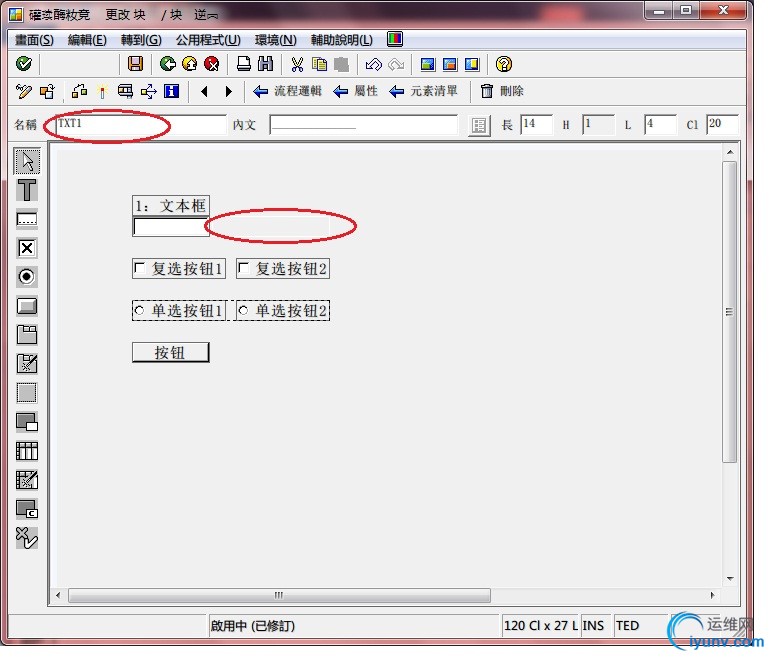Click the 按钮 pushbutton on the canvas

[x=171, y=352]
